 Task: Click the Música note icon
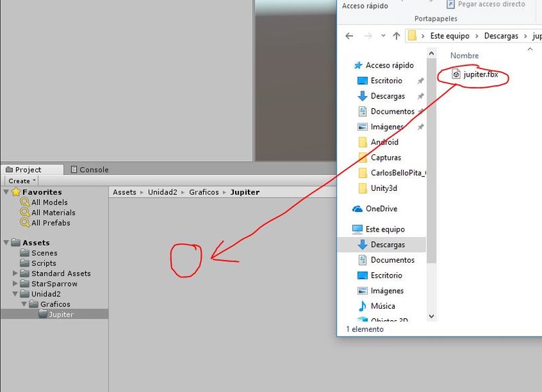coord(362,306)
